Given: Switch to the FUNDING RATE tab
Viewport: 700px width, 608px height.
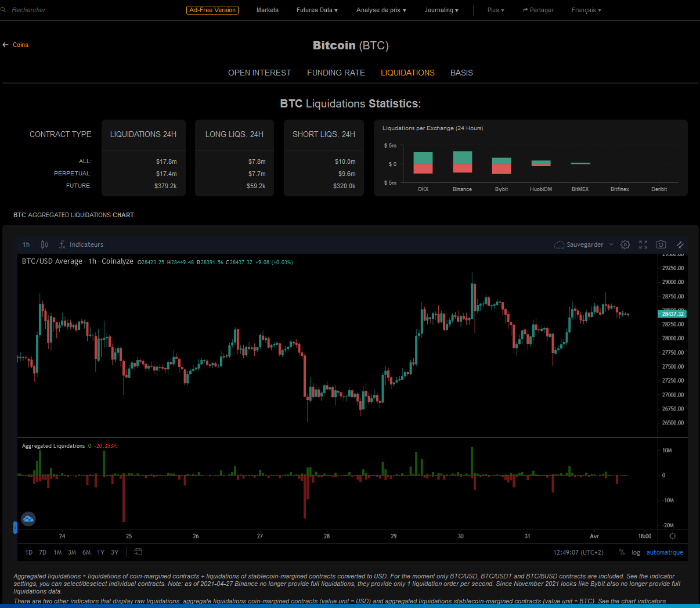Looking at the screenshot, I should (x=336, y=73).
